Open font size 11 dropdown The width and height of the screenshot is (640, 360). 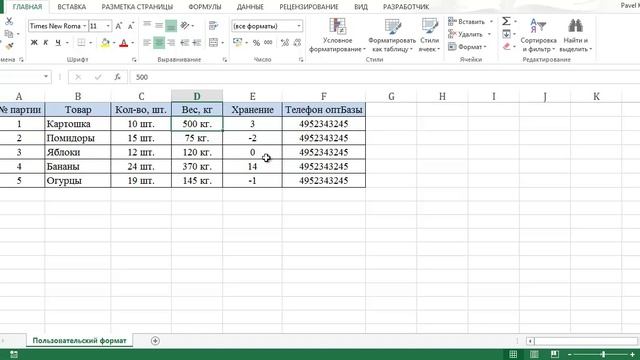click(108, 26)
